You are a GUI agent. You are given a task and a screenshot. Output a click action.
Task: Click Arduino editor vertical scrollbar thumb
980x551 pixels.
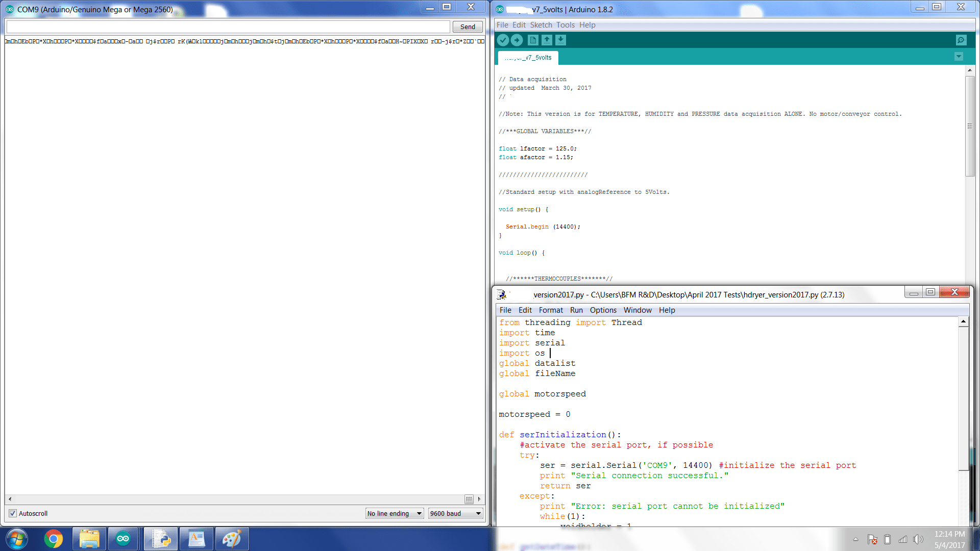pos(970,126)
